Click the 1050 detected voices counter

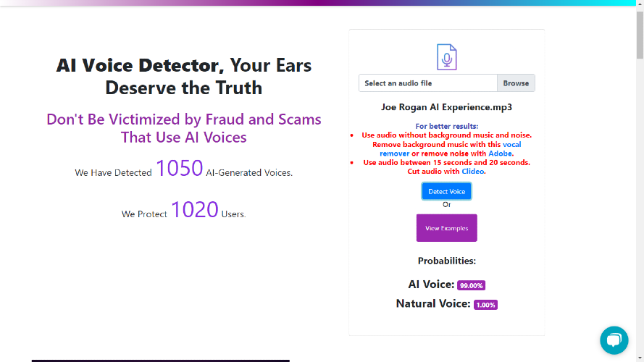(179, 169)
